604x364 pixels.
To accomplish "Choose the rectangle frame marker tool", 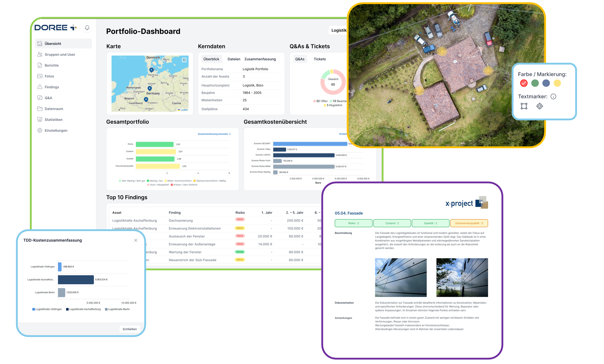I will [x=524, y=106].
